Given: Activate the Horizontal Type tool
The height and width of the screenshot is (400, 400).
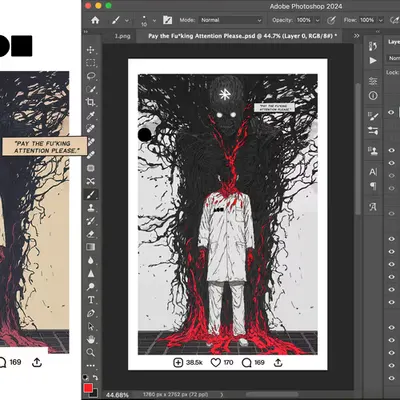Looking at the screenshot, I should [x=91, y=300].
